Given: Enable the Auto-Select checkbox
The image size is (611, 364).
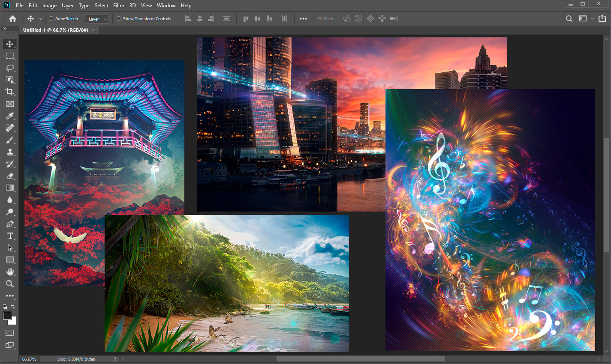Looking at the screenshot, I should (51, 18).
